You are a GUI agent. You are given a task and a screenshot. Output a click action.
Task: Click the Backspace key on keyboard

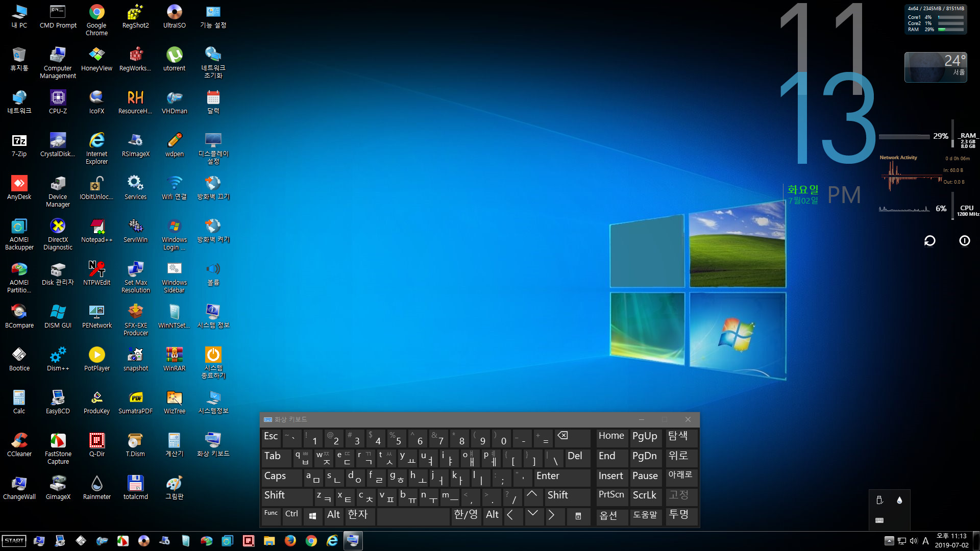[572, 437]
